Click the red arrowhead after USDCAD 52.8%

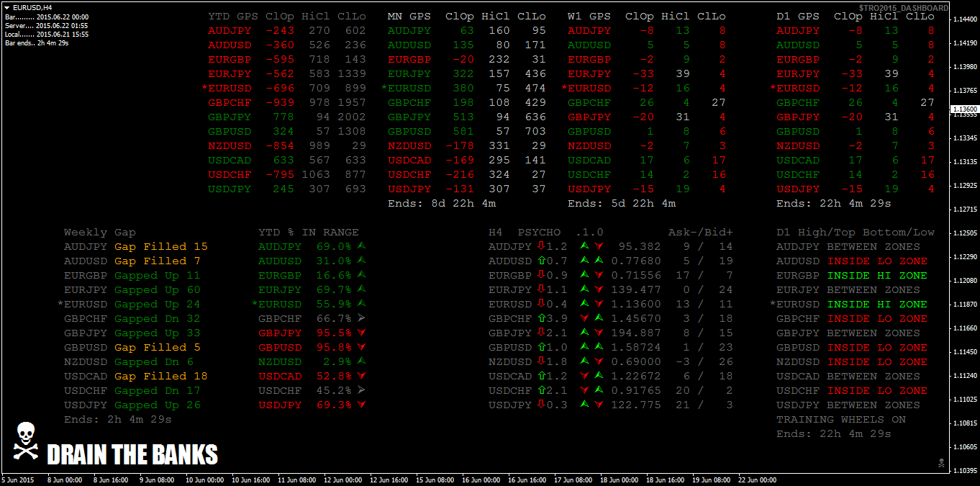coord(361,376)
